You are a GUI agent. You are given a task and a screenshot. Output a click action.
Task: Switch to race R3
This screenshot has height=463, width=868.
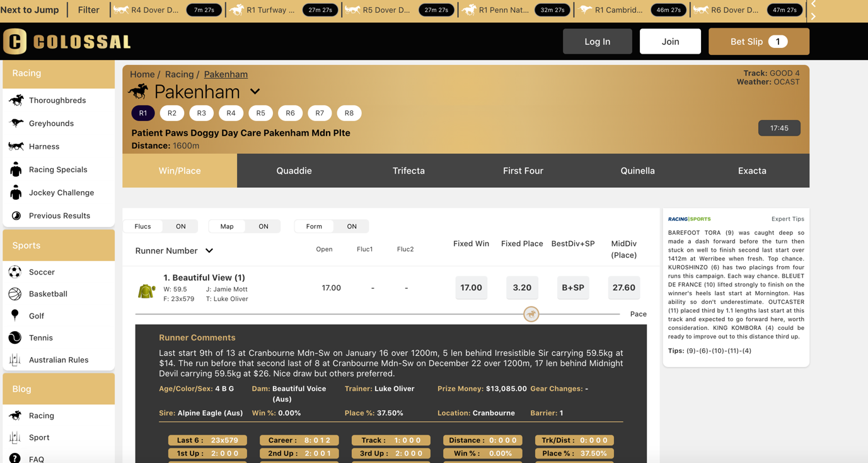pos(202,113)
